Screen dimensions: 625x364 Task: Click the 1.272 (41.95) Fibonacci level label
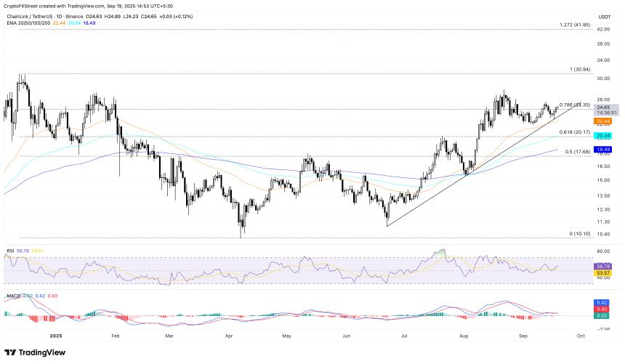pyautogui.click(x=574, y=25)
